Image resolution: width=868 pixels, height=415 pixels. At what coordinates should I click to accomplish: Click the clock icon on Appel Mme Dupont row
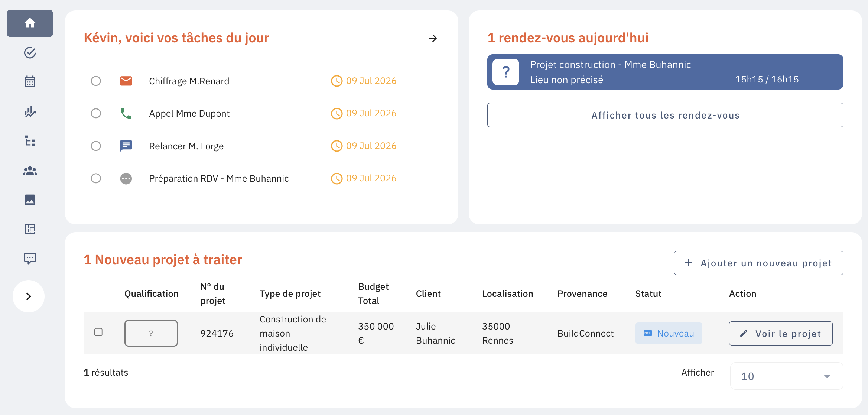[337, 113]
